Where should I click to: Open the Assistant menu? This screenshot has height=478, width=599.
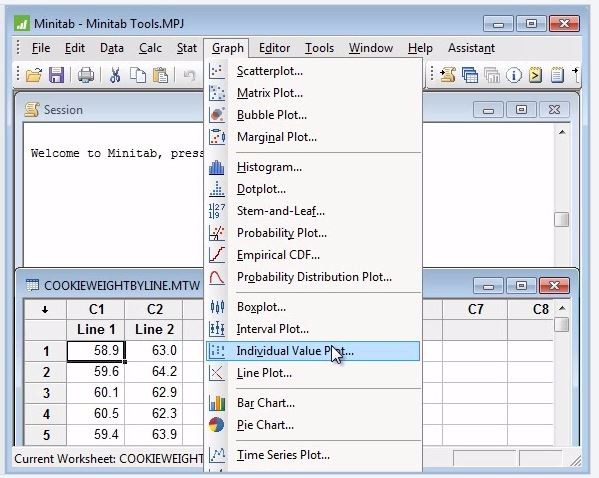(x=471, y=48)
